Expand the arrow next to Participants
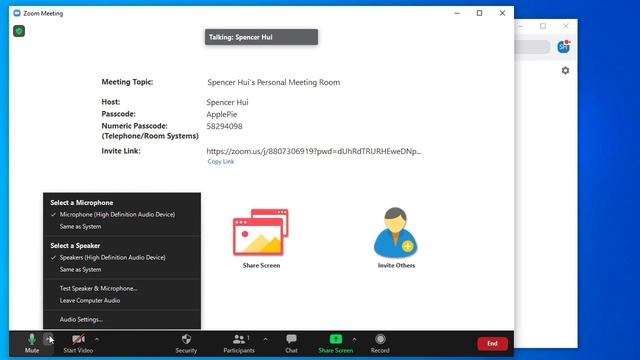The image size is (640, 360). point(266,339)
